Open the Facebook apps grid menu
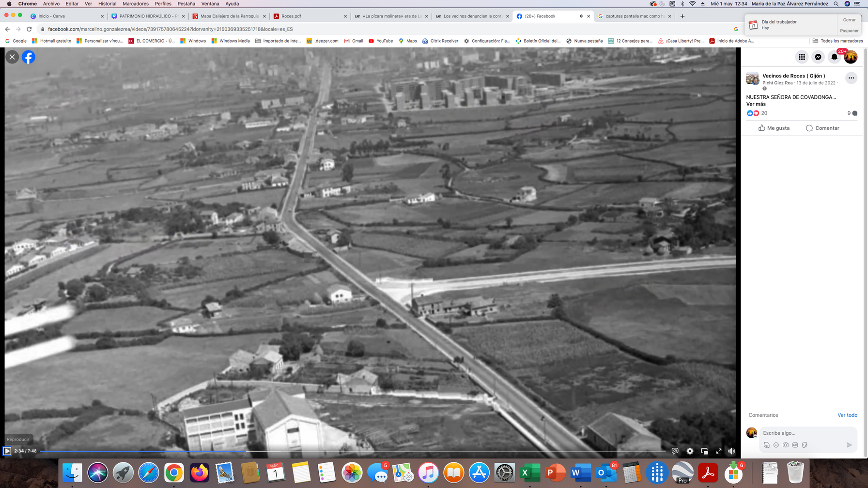This screenshot has width=868, height=488. click(802, 57)
